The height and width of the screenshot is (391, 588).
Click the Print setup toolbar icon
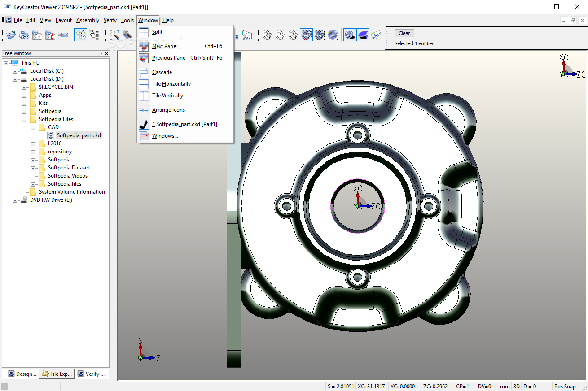[37, 35]
